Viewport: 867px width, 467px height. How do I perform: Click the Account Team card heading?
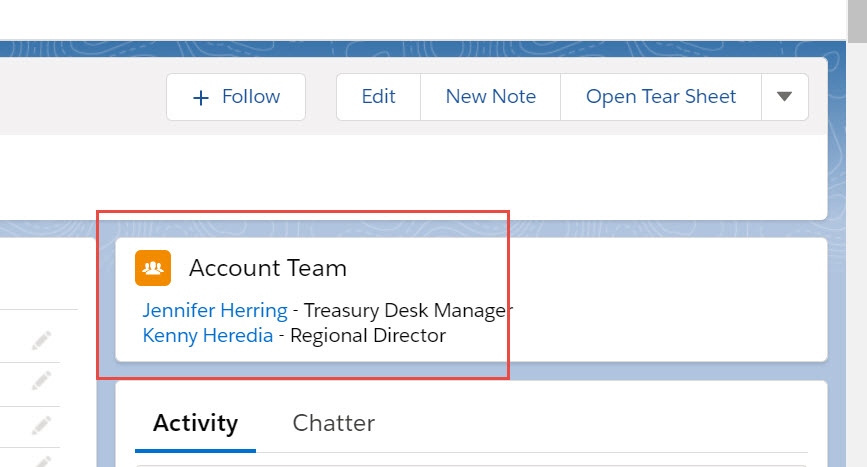pos(267,268)
